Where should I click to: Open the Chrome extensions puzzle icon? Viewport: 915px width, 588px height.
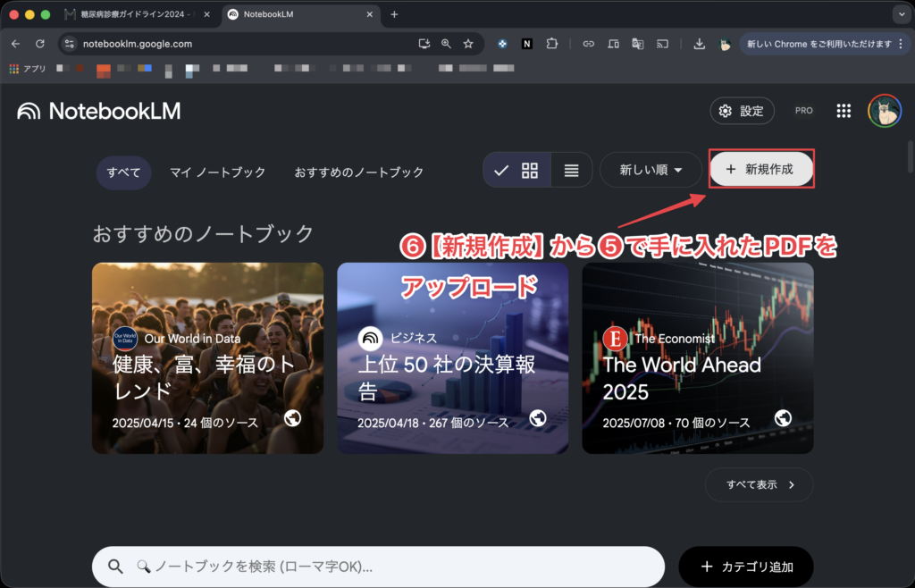click(x=551, y=44)
